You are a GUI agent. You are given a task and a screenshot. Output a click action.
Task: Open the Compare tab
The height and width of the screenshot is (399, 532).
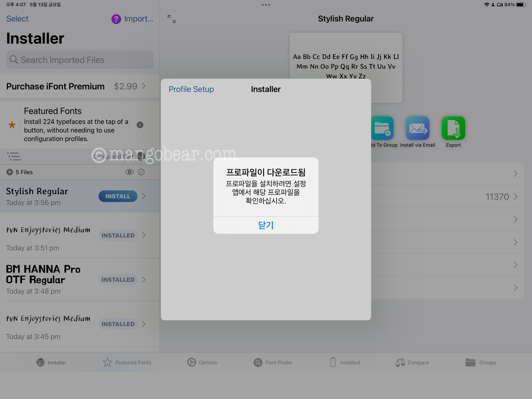pos(412,362)
